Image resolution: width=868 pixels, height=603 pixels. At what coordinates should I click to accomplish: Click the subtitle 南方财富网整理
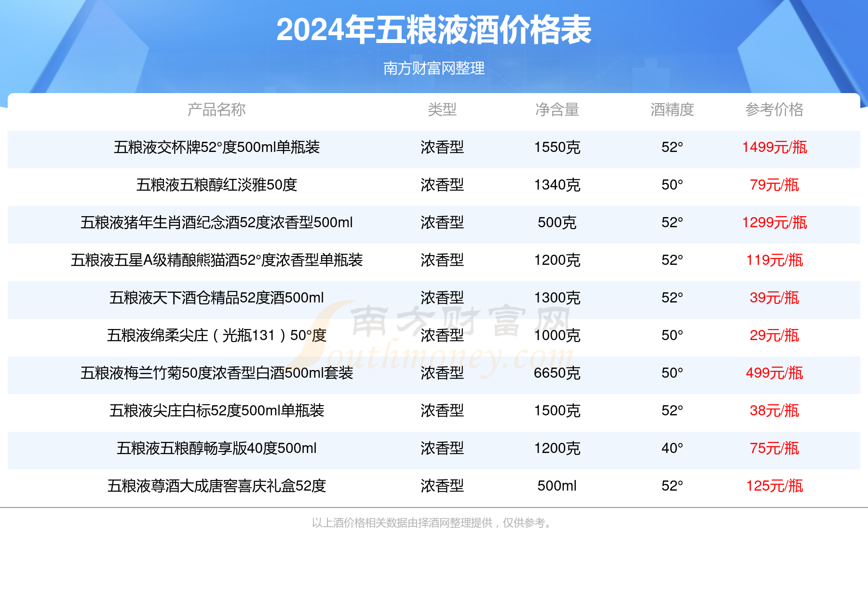[434, 68]
